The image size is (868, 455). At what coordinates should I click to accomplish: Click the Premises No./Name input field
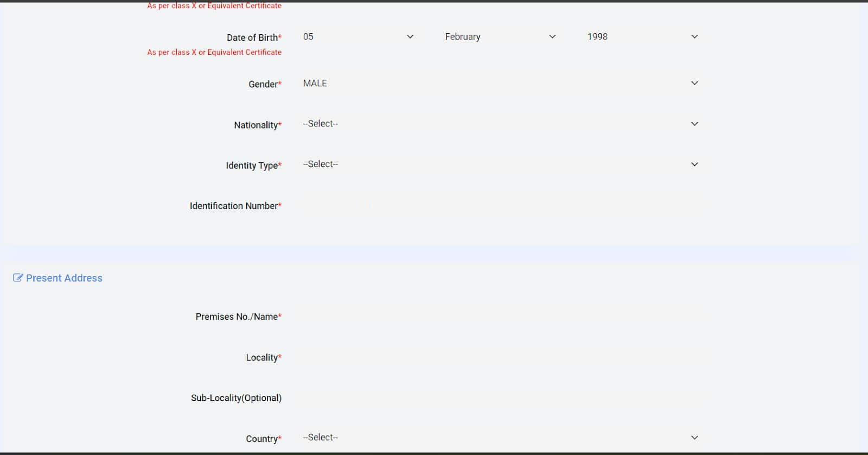(500, 316)
